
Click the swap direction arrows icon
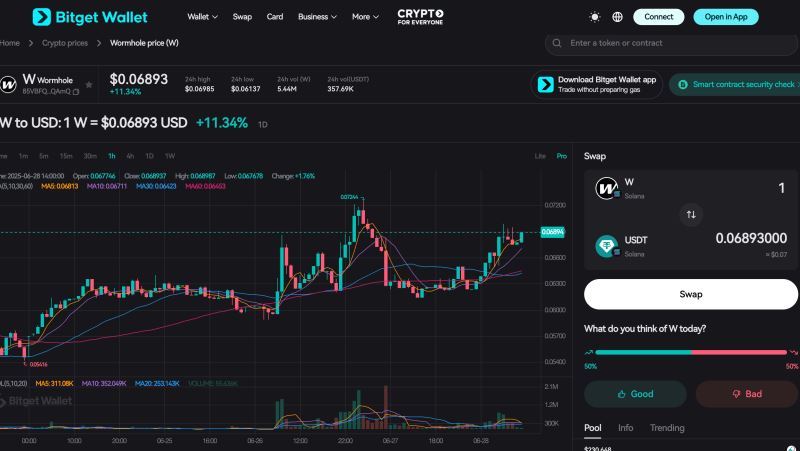point(690,215)
